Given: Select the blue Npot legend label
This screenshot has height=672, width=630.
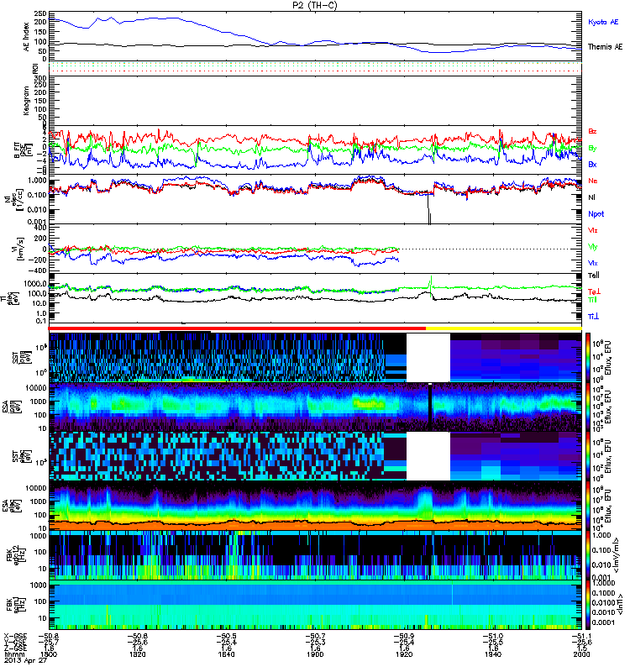Looking at the screenshot, I should 596,214.
